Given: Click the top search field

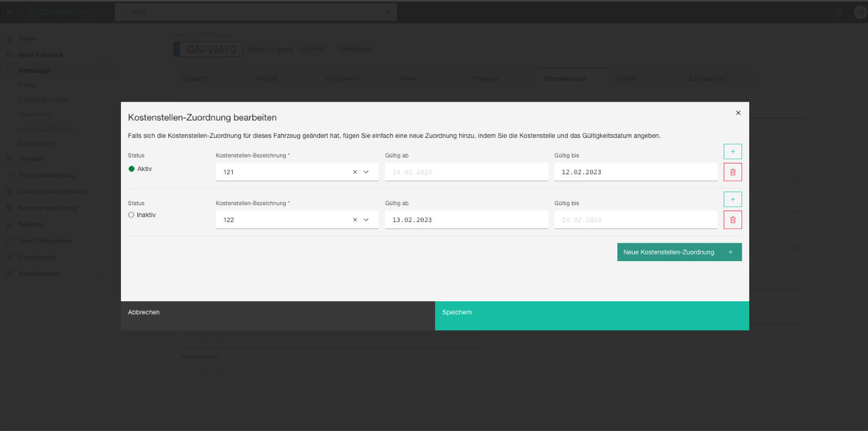Looking at the screenshot, I should click(x=256, y=12).
